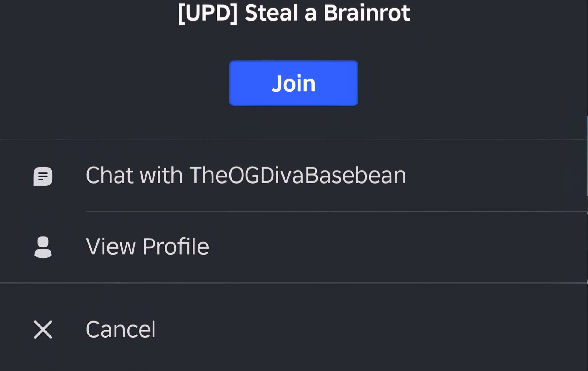Join the Steal a Brainrot game

tap(294, 83)
